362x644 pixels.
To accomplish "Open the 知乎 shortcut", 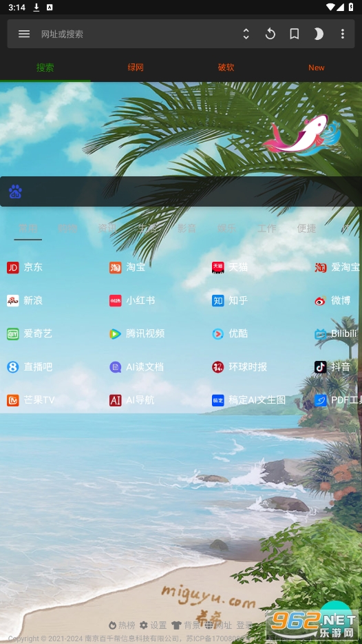I will point(230,300).
